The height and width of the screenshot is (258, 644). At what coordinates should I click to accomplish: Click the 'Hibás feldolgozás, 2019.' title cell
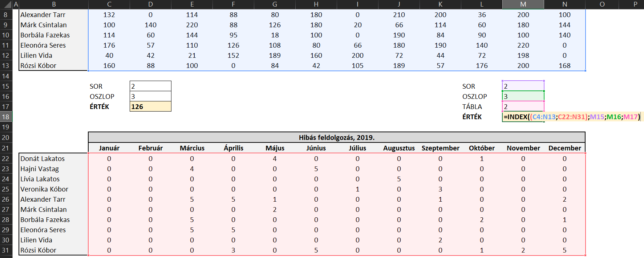tap(336, 137)
